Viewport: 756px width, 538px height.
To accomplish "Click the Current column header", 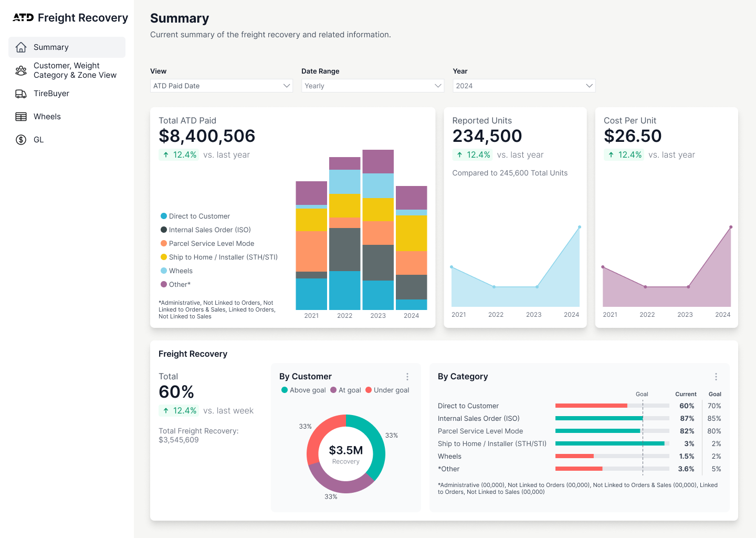I will point(686,394).
